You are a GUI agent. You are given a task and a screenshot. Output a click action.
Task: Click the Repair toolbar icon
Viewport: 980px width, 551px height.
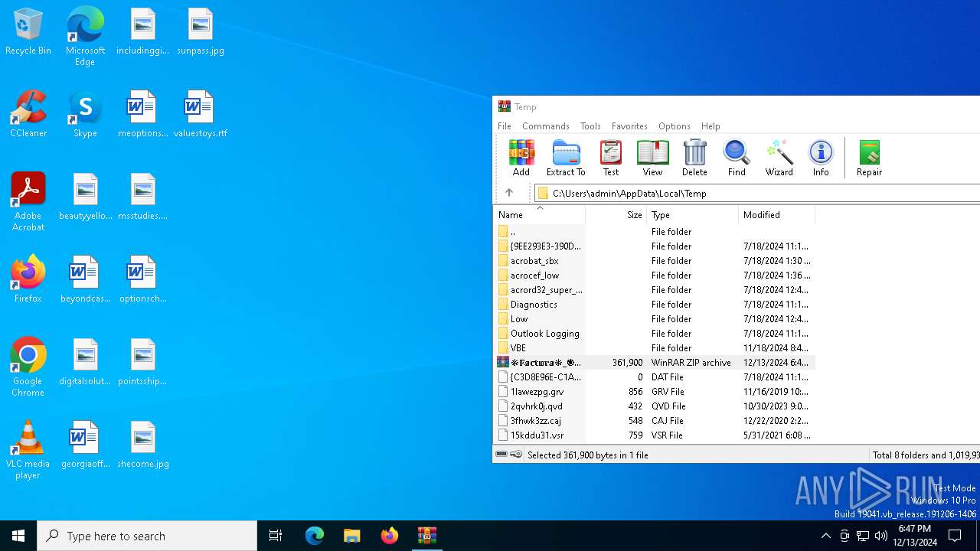(x=869, y=158)
